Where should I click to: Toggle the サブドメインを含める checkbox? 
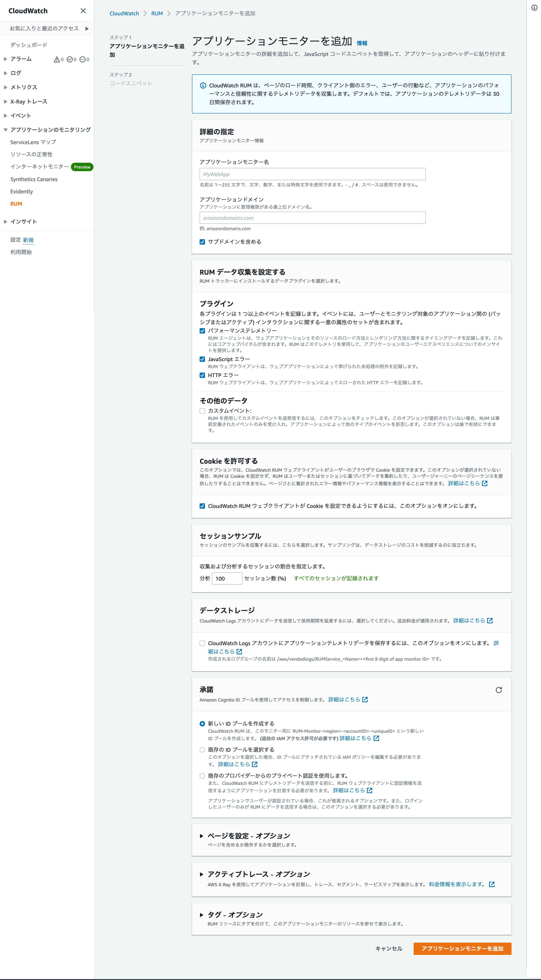tap(202, 242)
